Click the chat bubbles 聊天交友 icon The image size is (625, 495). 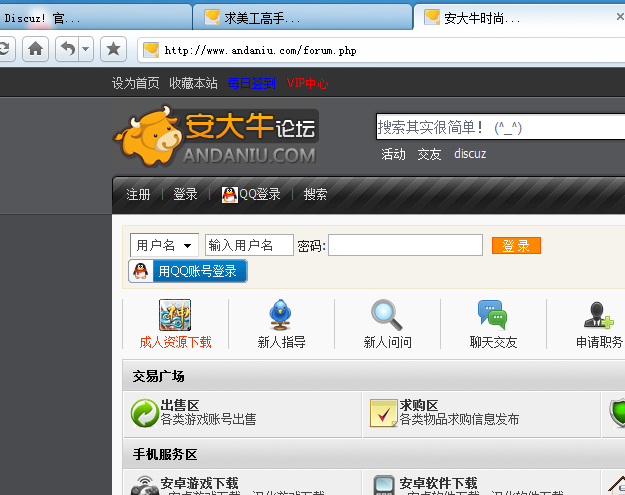tap(492, 315)
